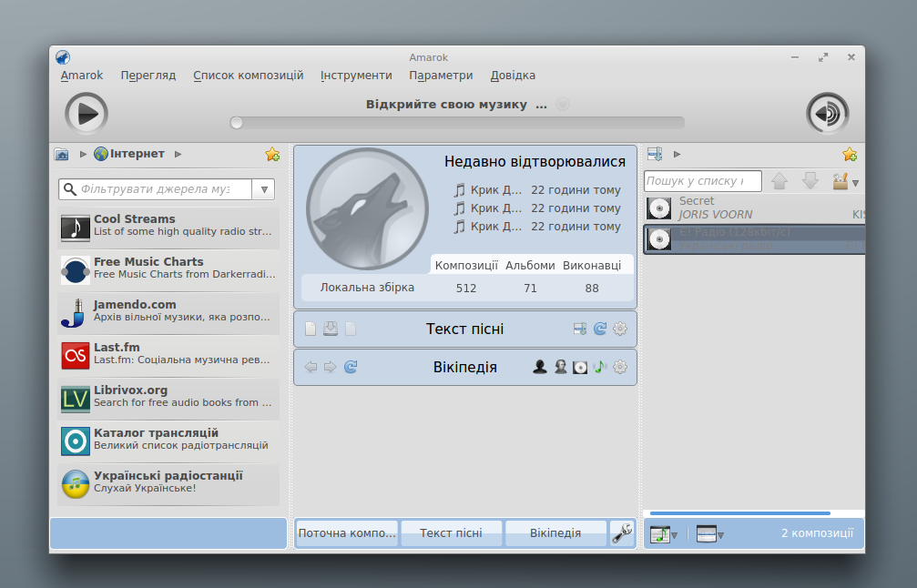Open the Last.fm service
This screenshot has width=917, height=588.
[168, 355]
